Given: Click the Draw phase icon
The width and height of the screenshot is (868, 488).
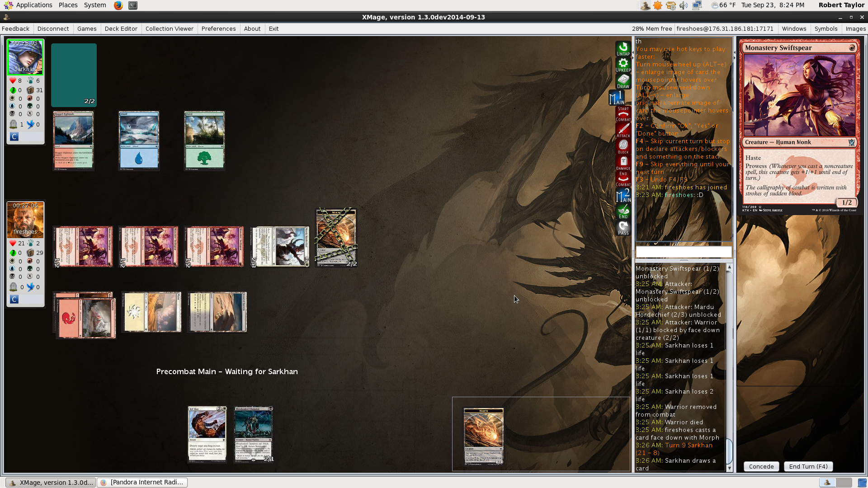Looking at the screenshot, I should (623, 81).
